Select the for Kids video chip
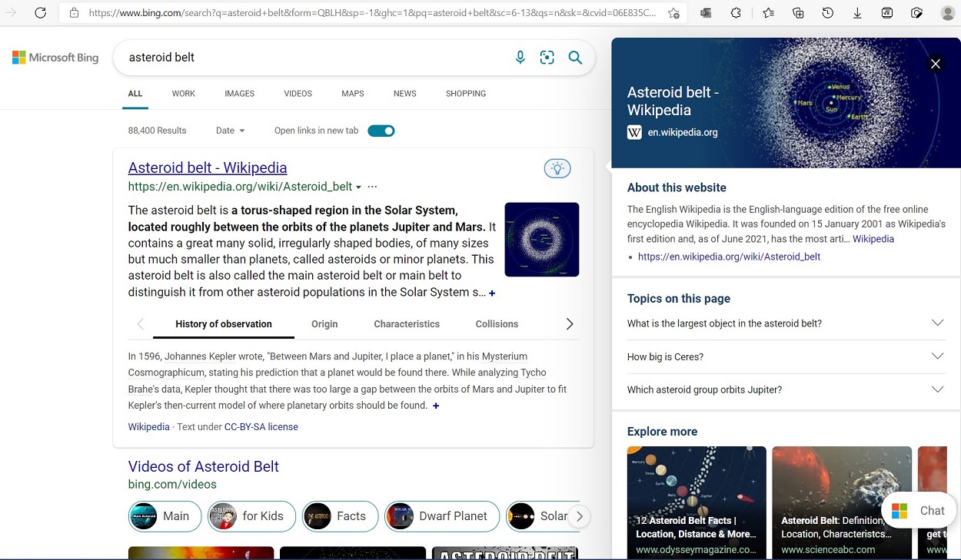The height and width of the screenshot is (560, 961). [x=252, y=516]
